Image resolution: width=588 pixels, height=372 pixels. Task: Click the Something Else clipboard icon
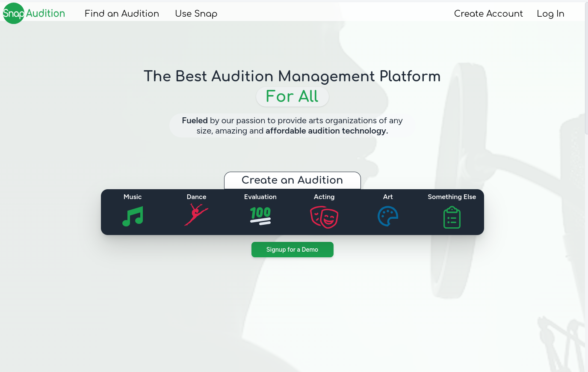452,217
